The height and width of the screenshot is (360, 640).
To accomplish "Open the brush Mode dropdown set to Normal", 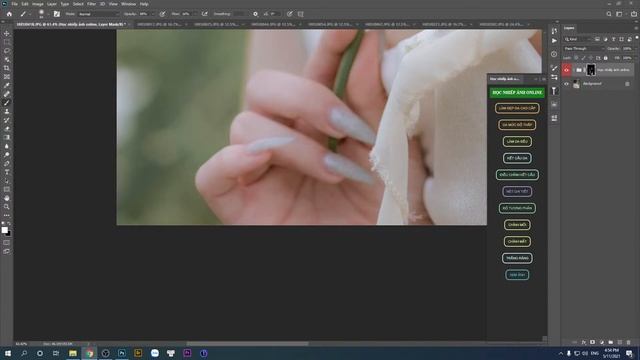I will [x=98, y=14].
